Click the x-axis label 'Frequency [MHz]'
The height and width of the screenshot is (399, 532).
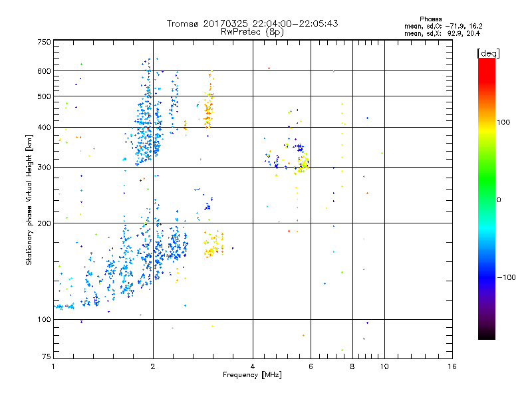tap(252, 375)
